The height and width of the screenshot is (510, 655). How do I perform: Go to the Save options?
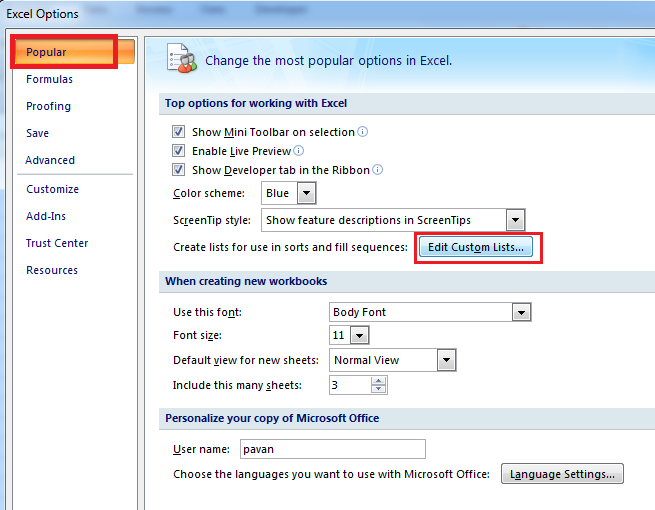pyautogui.click(x=38, y=133)
